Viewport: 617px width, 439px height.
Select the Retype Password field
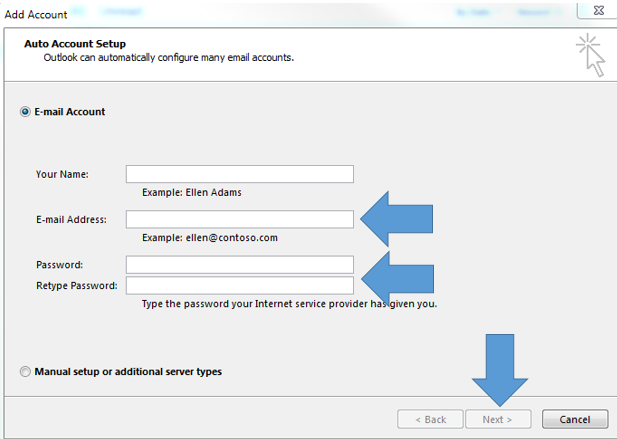coord(240,285)
